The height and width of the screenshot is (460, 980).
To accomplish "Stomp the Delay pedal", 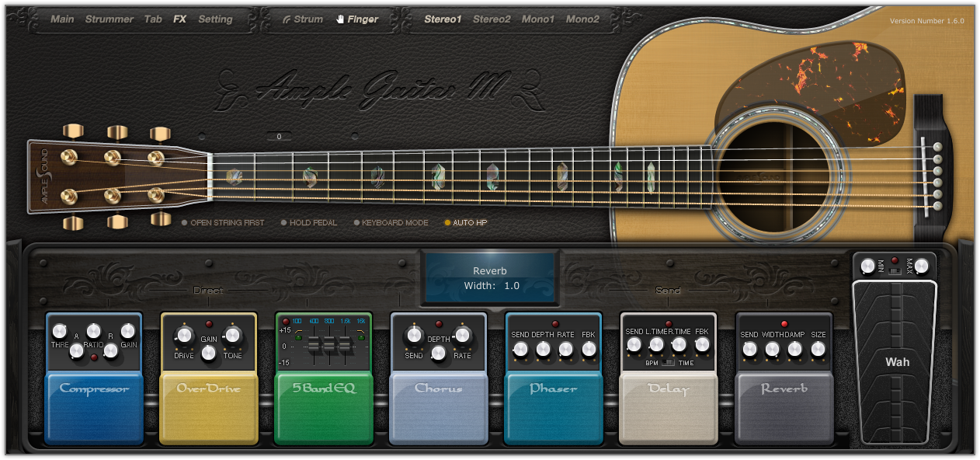I will tap(669, 408).
